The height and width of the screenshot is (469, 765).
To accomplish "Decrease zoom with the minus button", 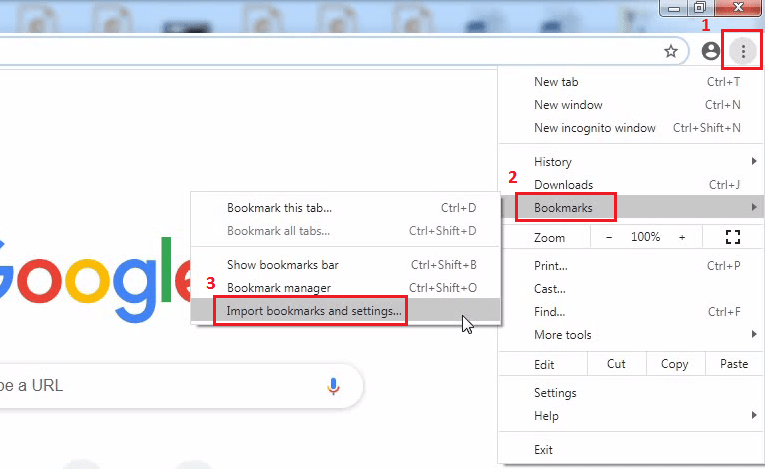I will tap(609, 237).
